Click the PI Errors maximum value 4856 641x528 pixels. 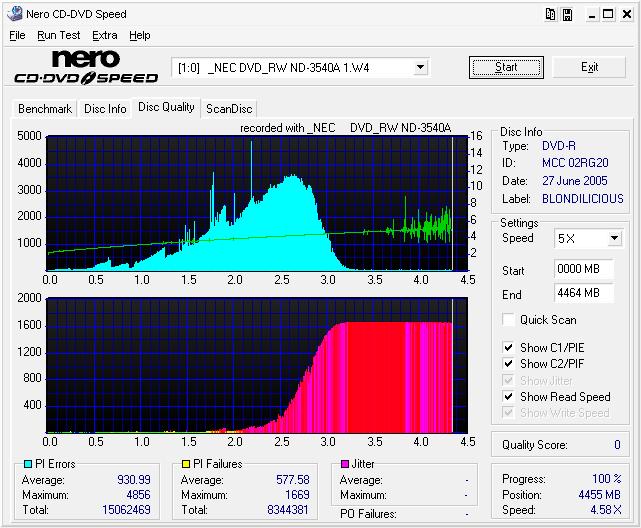click(138, 495)
